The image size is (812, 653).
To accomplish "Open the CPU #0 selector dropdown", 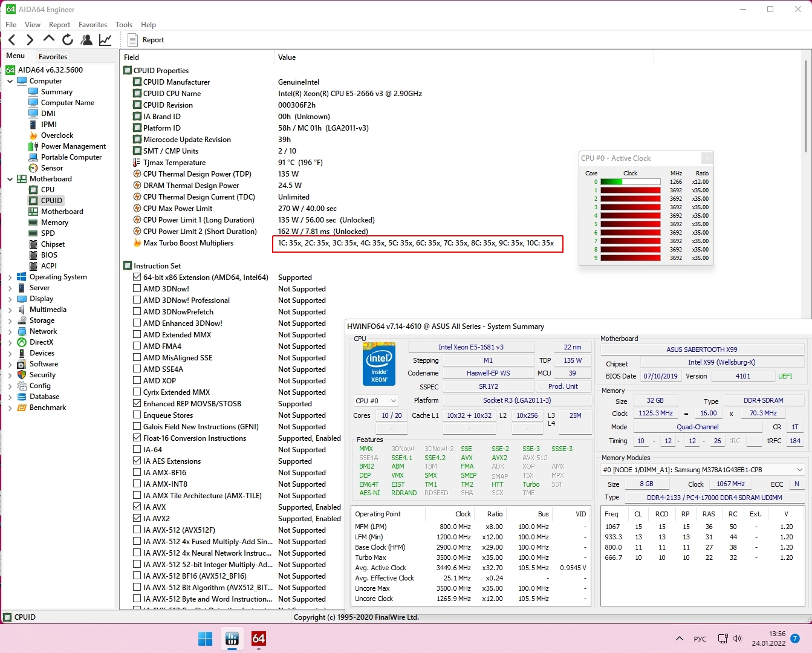I will (x=376, y=401).
